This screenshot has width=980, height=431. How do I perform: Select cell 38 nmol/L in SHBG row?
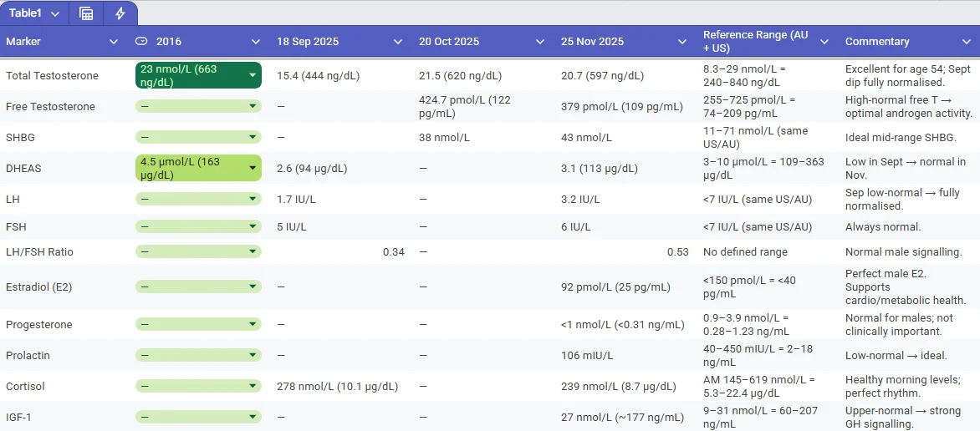click(x=444, y=137)
